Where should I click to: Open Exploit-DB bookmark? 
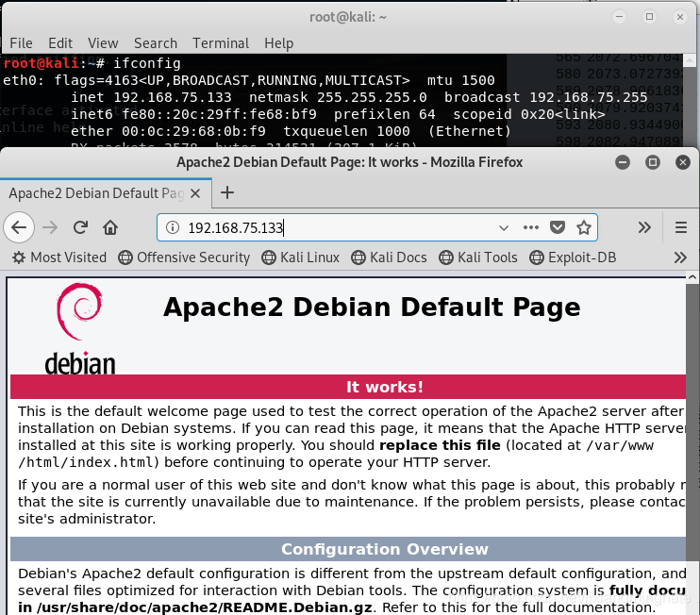[573, 258]
